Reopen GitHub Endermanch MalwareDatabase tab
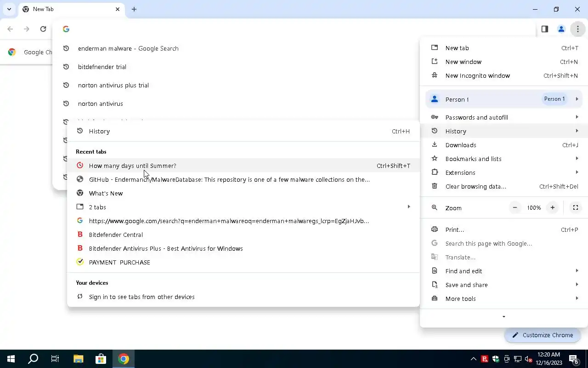The height and width of the screenshot is (368, 588). 243,179
